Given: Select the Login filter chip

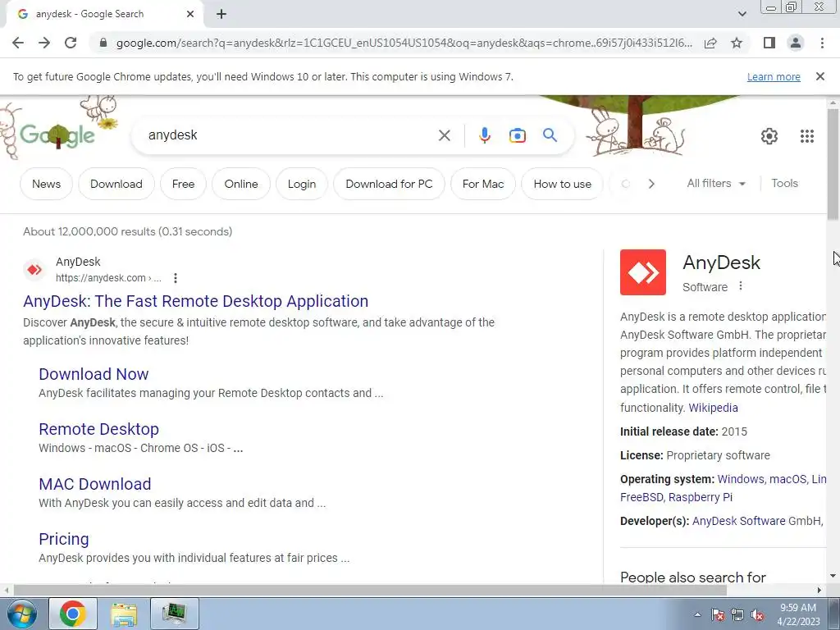Looking at the screenshot, I should pyautogui.click(x=302, y=184).
